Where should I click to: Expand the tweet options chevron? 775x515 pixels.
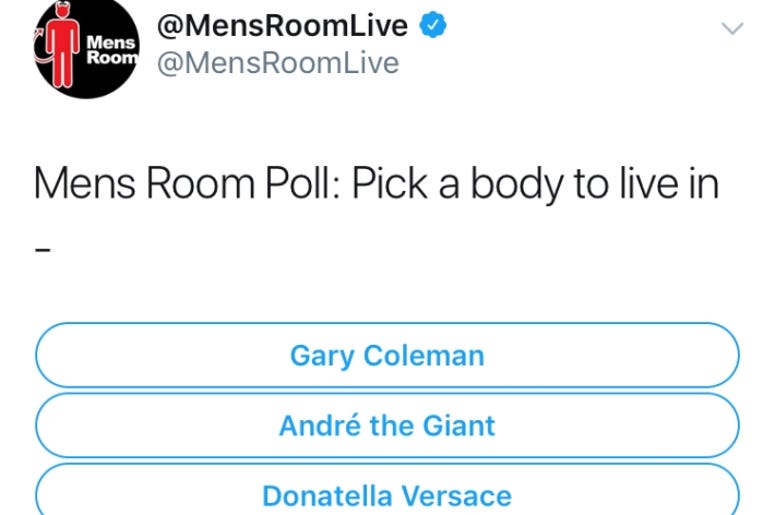click(732, 28)
